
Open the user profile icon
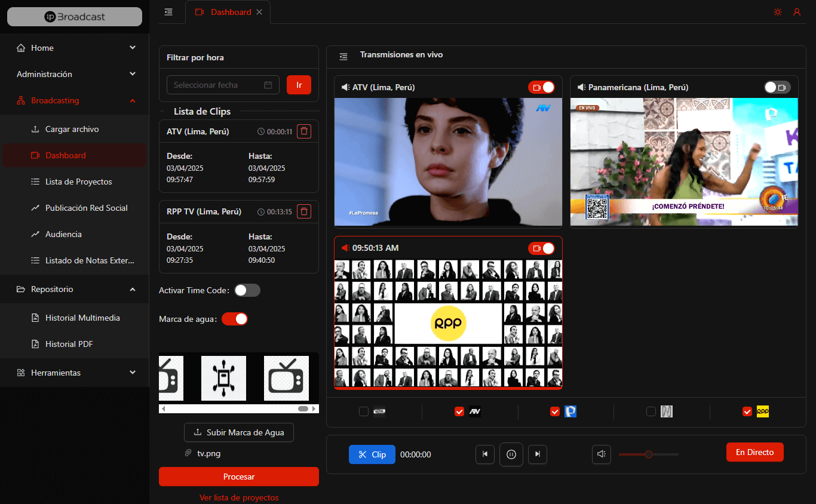coord(796,12)
